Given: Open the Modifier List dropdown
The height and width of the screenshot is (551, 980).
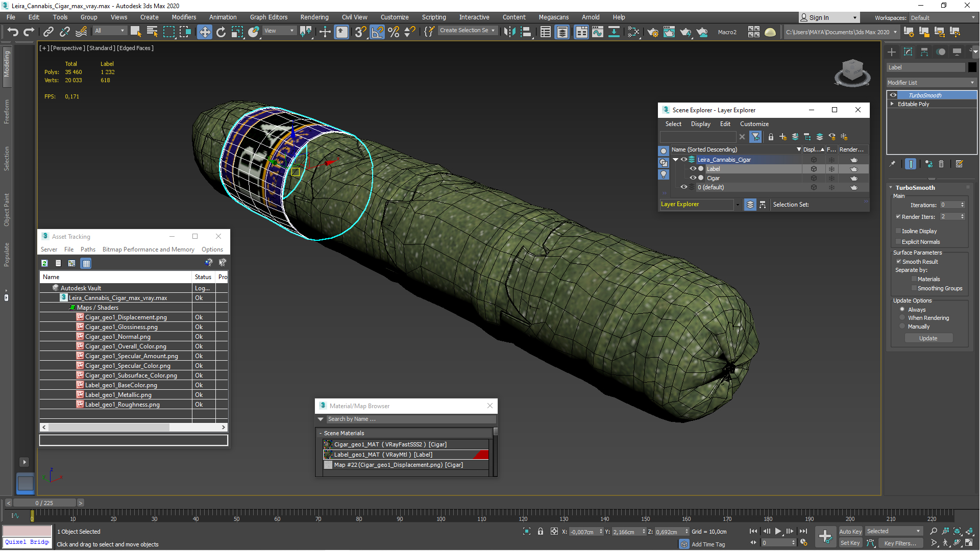Looking at the screenshot, I should click(932, 83).
